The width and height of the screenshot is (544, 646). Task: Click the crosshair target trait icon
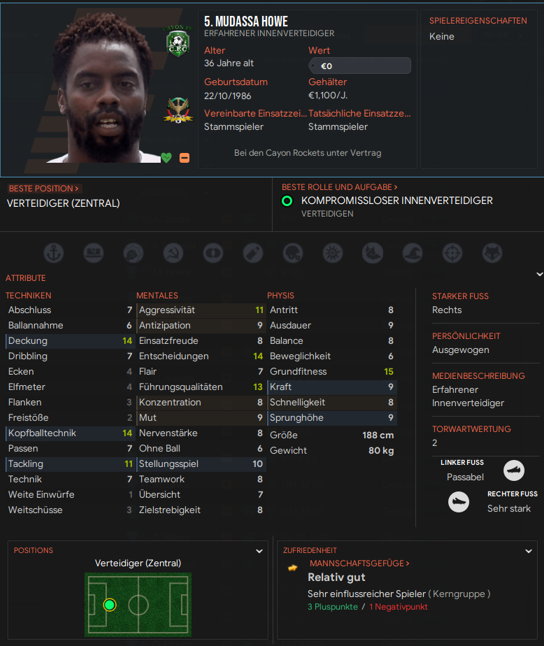[x=453, y=253]
